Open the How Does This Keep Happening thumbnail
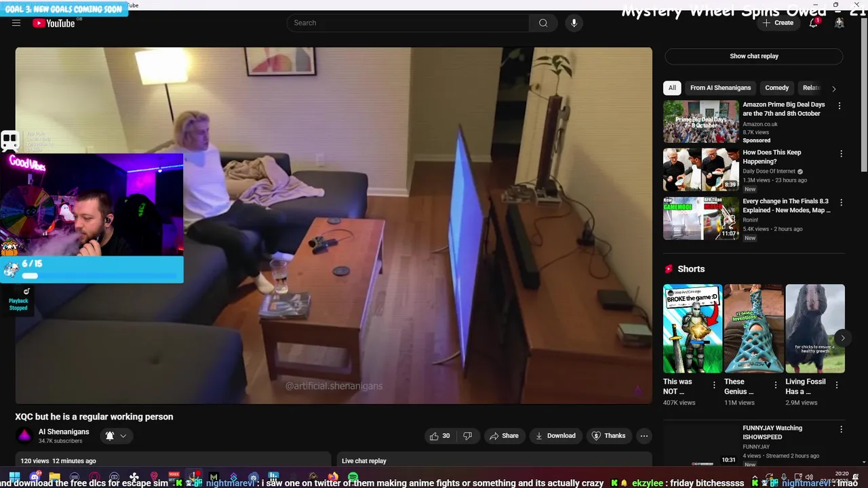Screen dimensions: 868x488 point(701,169)
